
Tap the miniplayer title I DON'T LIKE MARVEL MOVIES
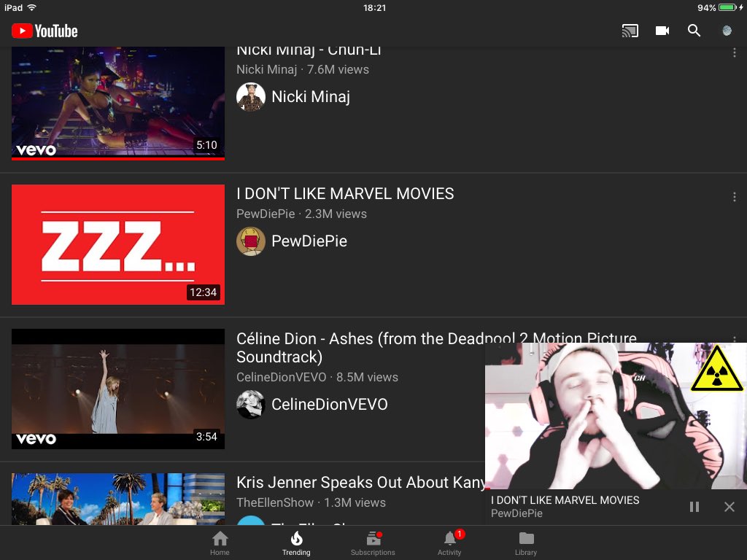point(565,500)
